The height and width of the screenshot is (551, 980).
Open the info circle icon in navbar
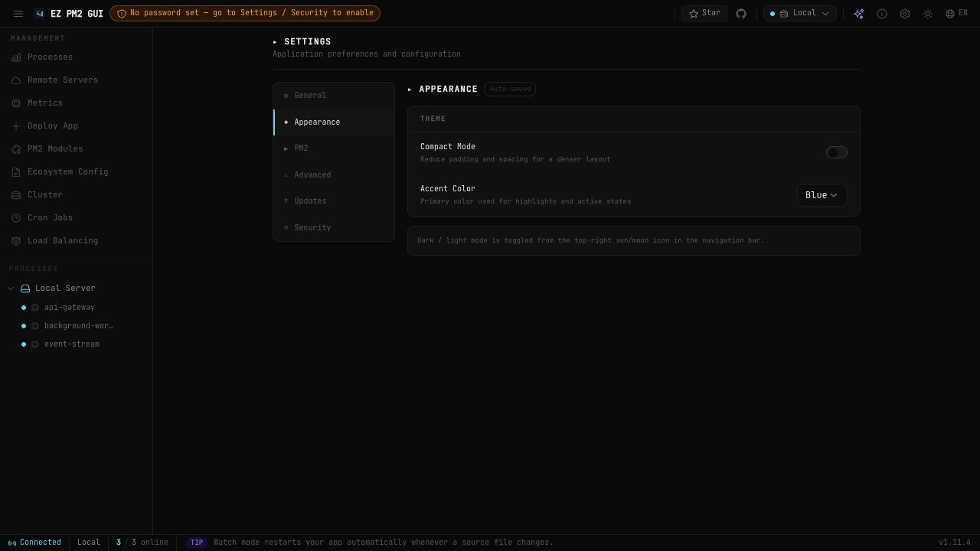(882, 14)
